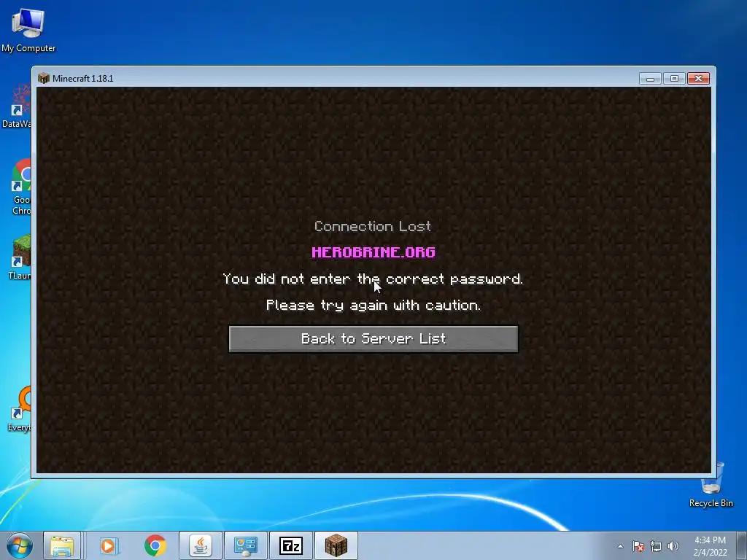The image size is (747, 560).
Task: Open Windows Explorer from the taskbar
Action: click(x=62, y=545)
